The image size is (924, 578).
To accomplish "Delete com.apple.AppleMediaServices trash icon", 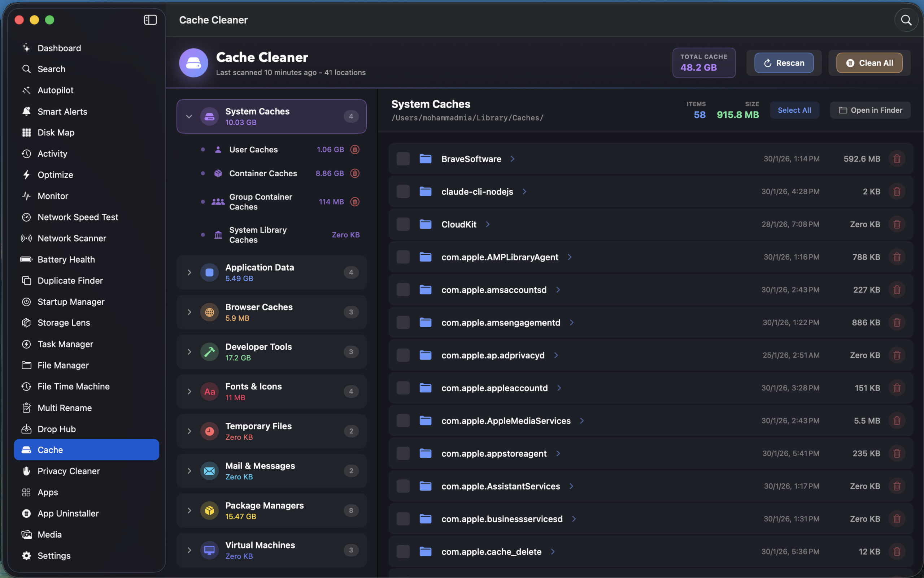I will pos(897,420).
